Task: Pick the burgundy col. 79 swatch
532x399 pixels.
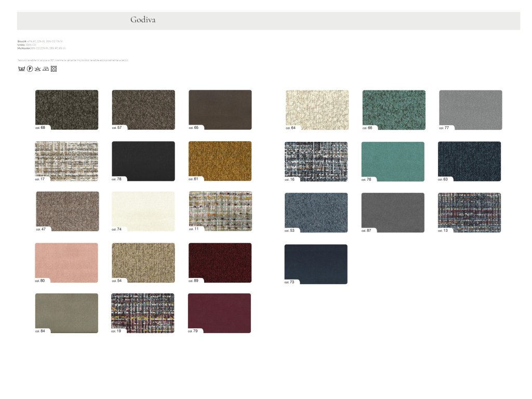Action: click(x=219, y=313)
